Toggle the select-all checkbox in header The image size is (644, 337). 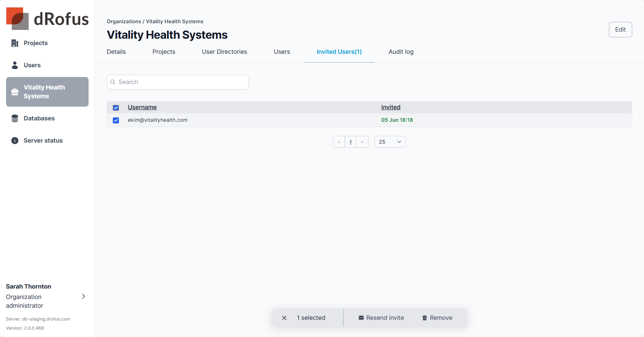pos(116,108)
